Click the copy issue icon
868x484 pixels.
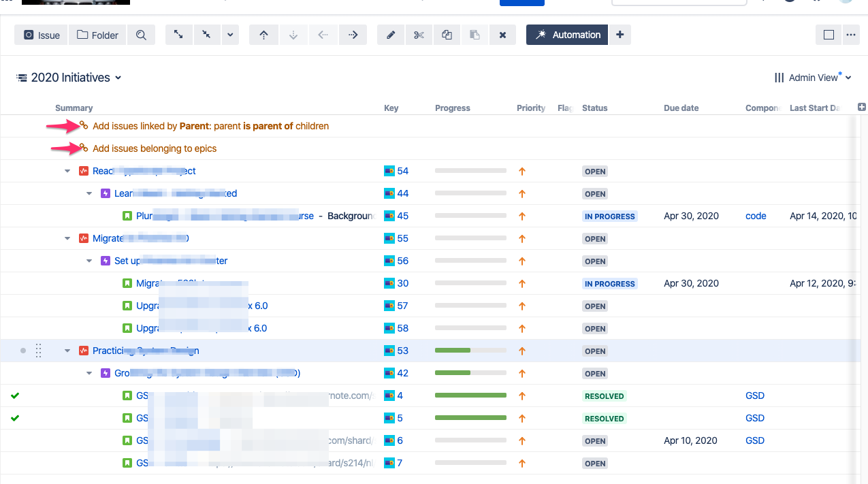447,35
